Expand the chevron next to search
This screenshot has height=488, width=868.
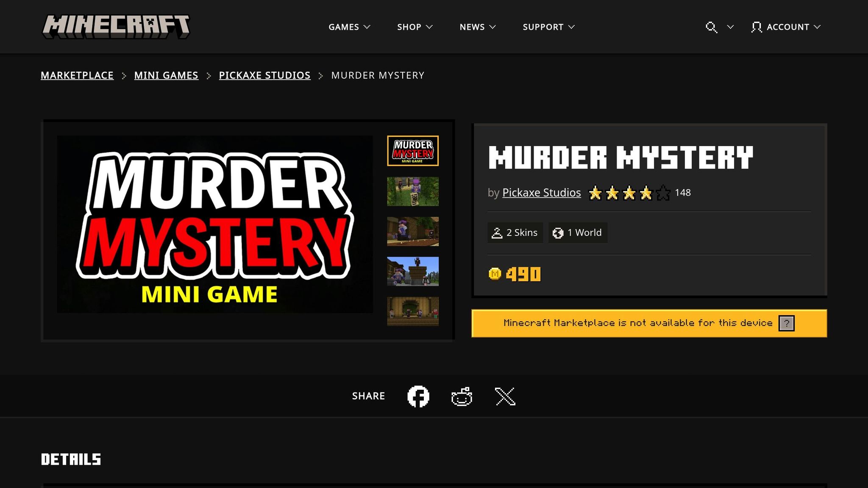tap(730, 27)
